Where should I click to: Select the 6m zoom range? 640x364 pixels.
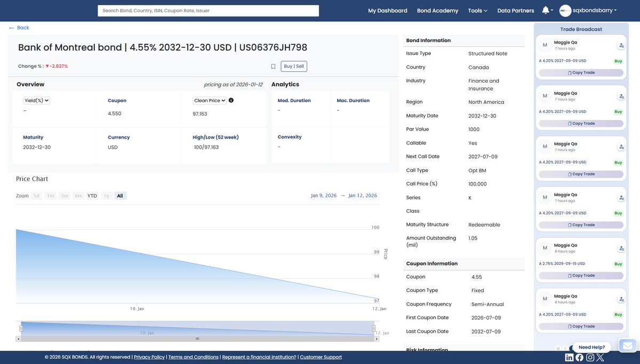tap(78, 196)
